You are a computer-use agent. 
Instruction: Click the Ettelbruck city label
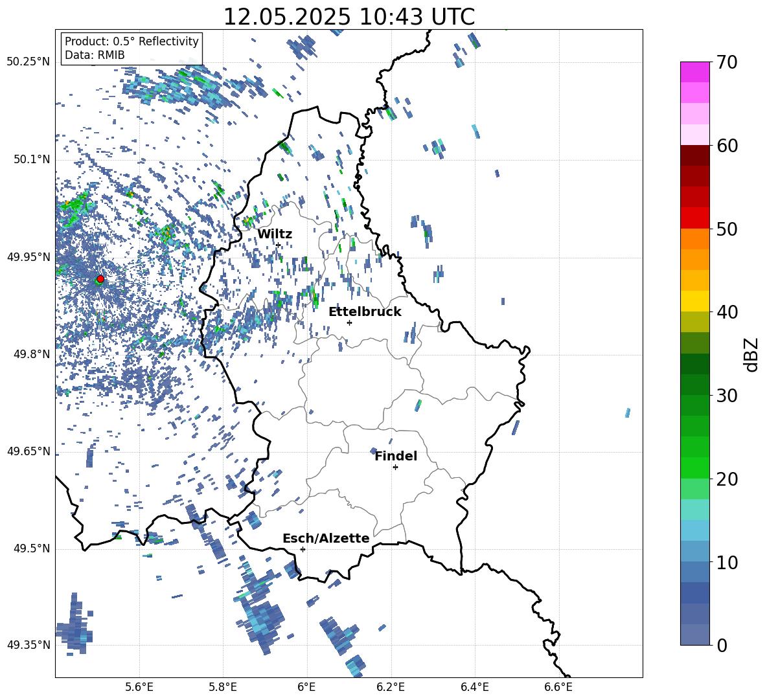365,312
